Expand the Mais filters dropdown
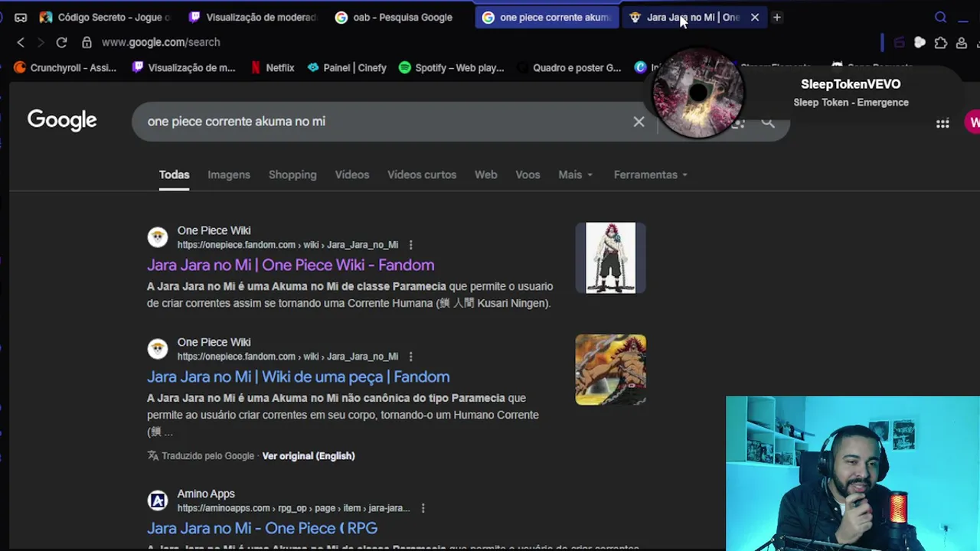 [x=575, y=174]
